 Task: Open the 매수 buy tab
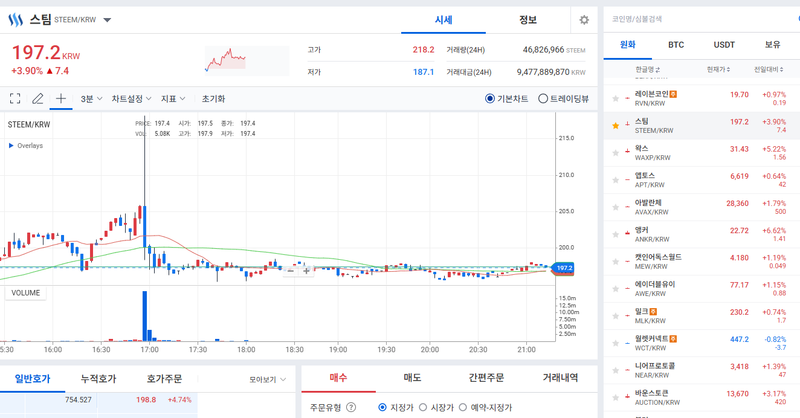(x=338, y=378)
